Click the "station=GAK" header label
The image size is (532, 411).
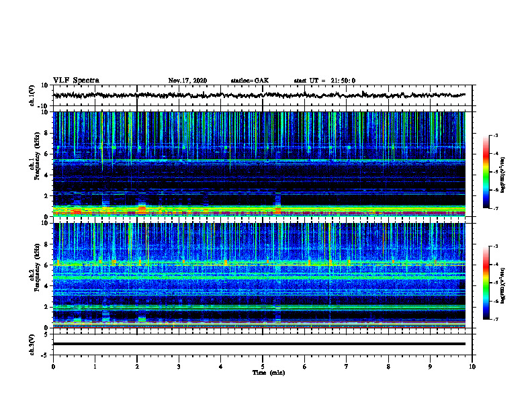[250, 81]
